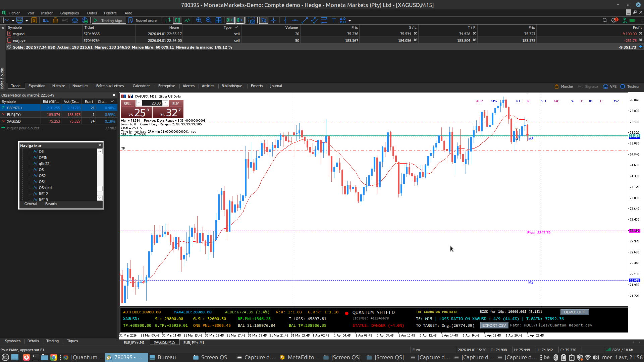Image resolution: width=644 pixels, height=362 pixels.
Task: Open the Graphiques menu
Action: (69, 13)
